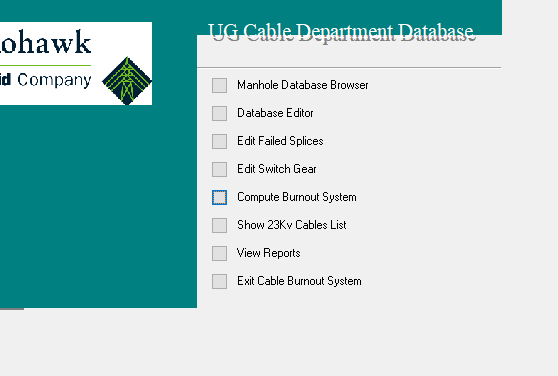Activate the focused Compute Burnout System button

click(x=219, y=197)
